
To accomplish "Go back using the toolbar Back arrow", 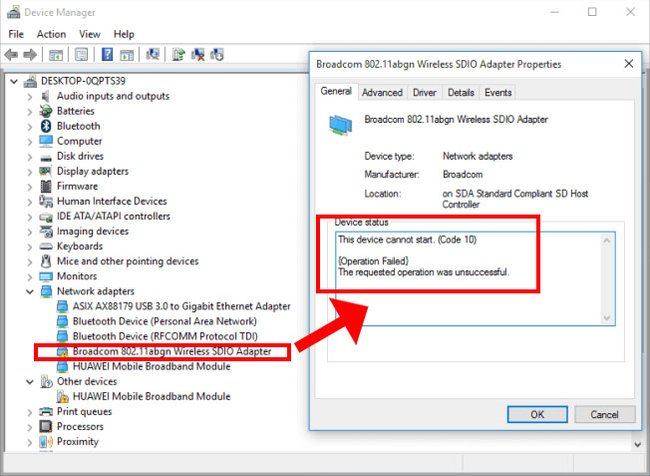I will [x=11, y=54].
